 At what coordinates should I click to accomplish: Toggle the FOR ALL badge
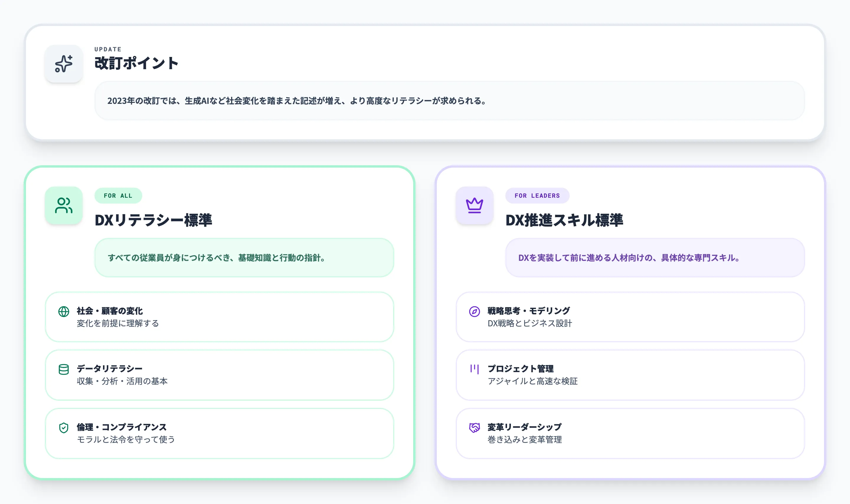point(118,196)
